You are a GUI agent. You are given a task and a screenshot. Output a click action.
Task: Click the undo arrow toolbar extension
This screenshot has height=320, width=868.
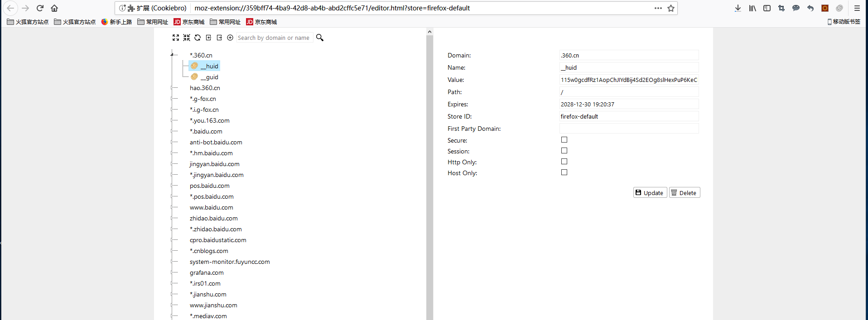click(x=810, y=8)
